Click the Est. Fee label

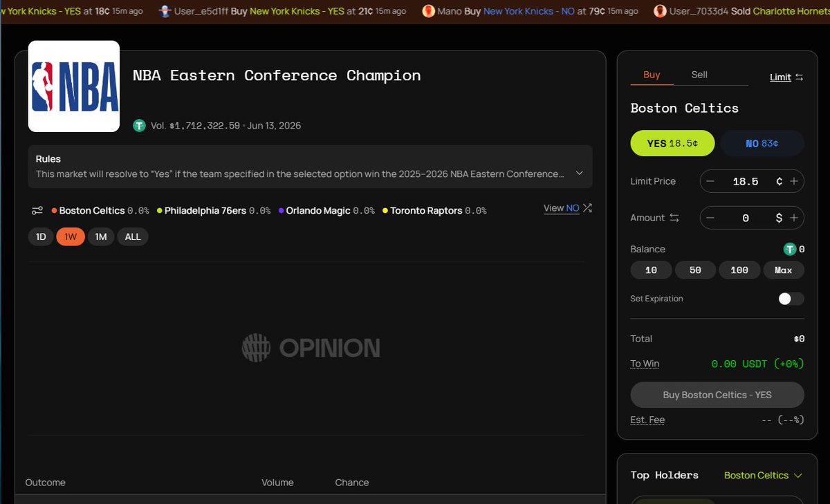pyautogui.click(x=647, y=420)
